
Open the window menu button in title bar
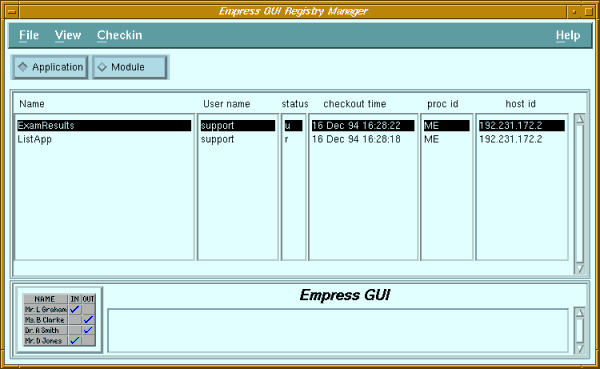tap(12, 11)
